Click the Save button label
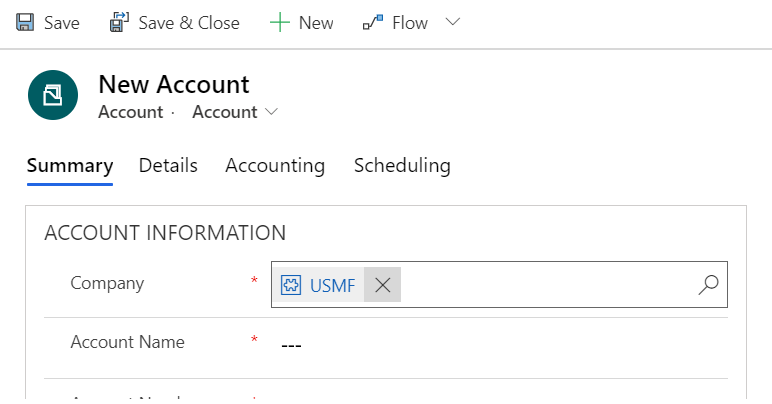The width and height of the screenshot is (772, 404). (x=62, y=23)
